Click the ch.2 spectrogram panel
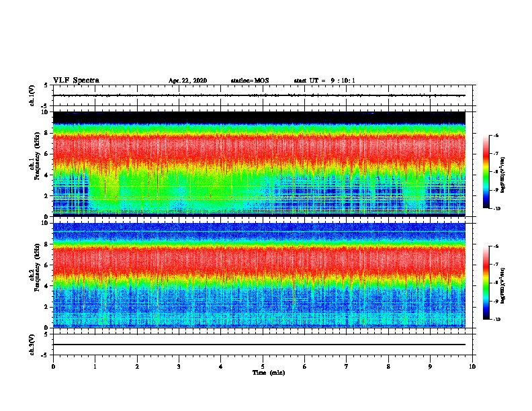The image size is (532, 411). (x=259, y=275)
